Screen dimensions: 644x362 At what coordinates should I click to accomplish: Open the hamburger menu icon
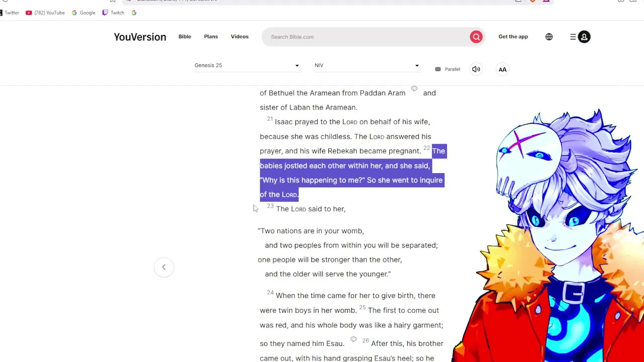coord(573,37)
